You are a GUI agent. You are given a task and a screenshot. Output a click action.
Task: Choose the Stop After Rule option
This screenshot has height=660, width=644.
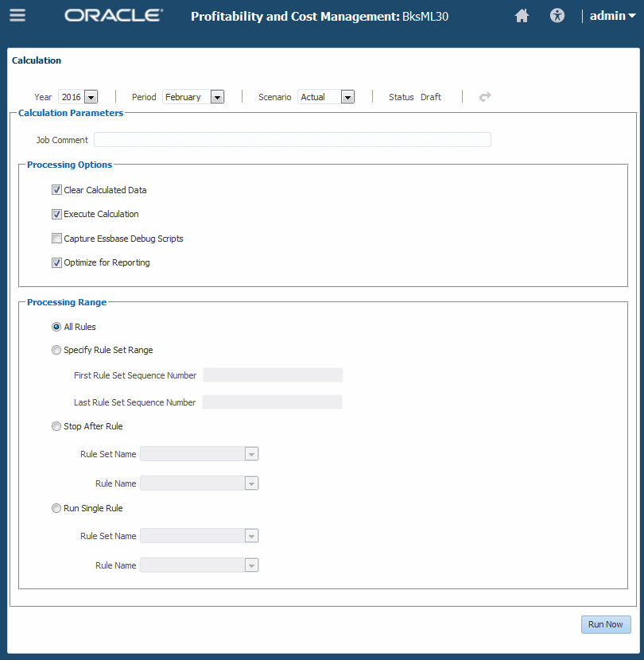(56, 426)
